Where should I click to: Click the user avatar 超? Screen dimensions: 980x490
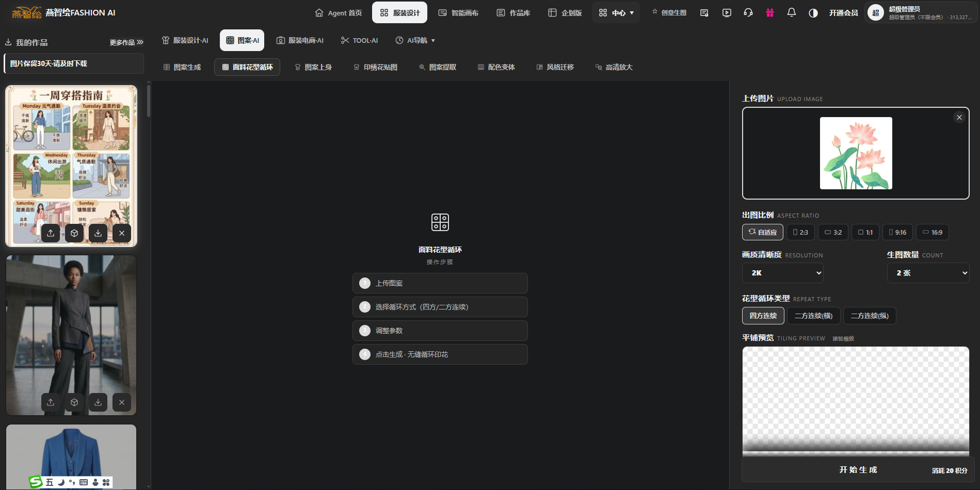coord(876,13)
